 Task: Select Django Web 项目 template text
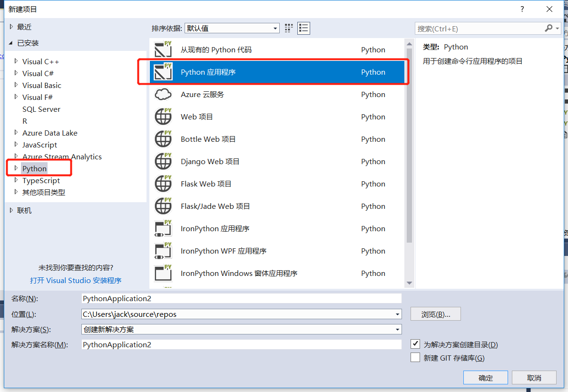210,162
